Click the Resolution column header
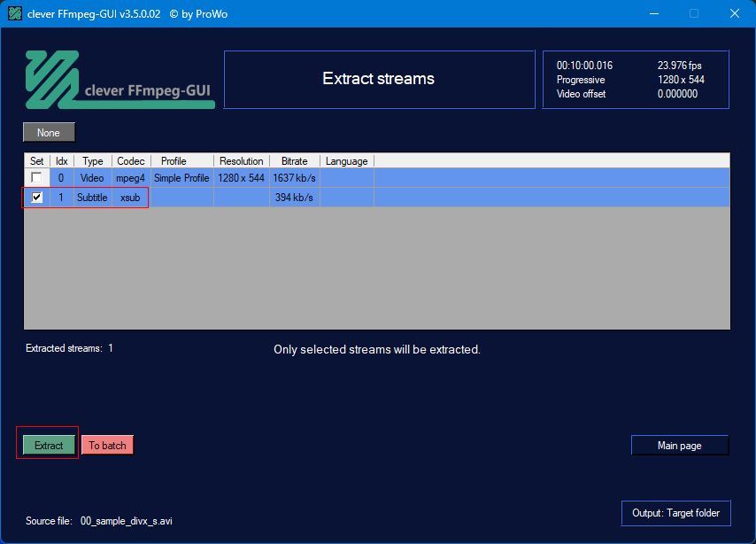756x544 pixels. click(x=242, y=160)
